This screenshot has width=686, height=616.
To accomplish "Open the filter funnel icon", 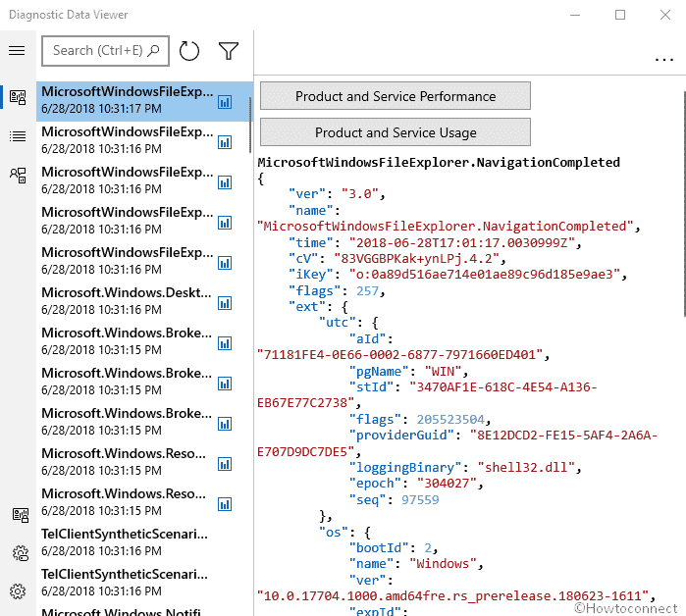I will (x=228, y=51).
